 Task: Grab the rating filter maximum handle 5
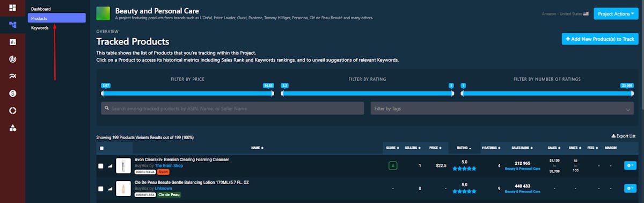[452, 93]
